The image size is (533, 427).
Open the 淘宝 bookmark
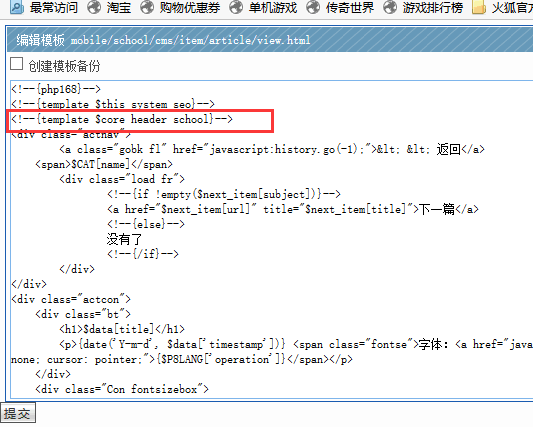click(119, 7)
